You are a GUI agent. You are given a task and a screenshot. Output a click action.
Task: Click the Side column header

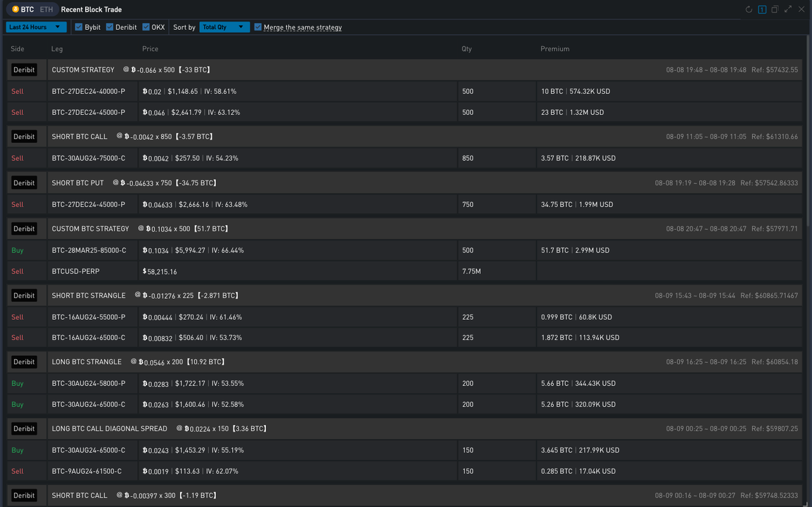pyautogui.click(x=18, y=49)
